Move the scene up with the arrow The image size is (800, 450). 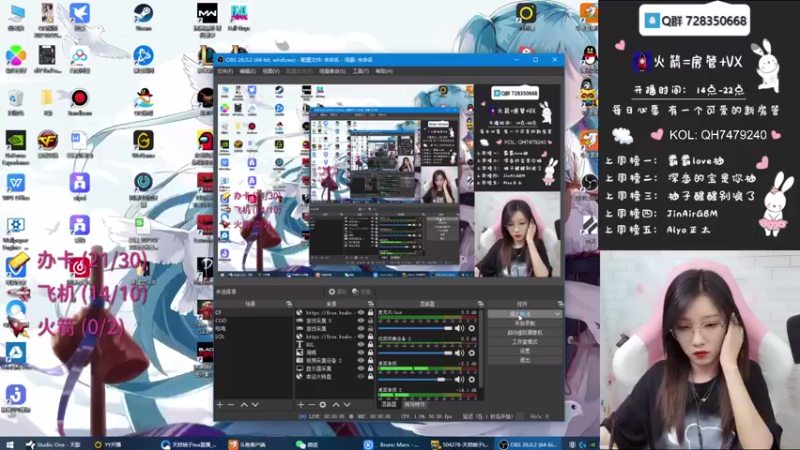point(244,405)
